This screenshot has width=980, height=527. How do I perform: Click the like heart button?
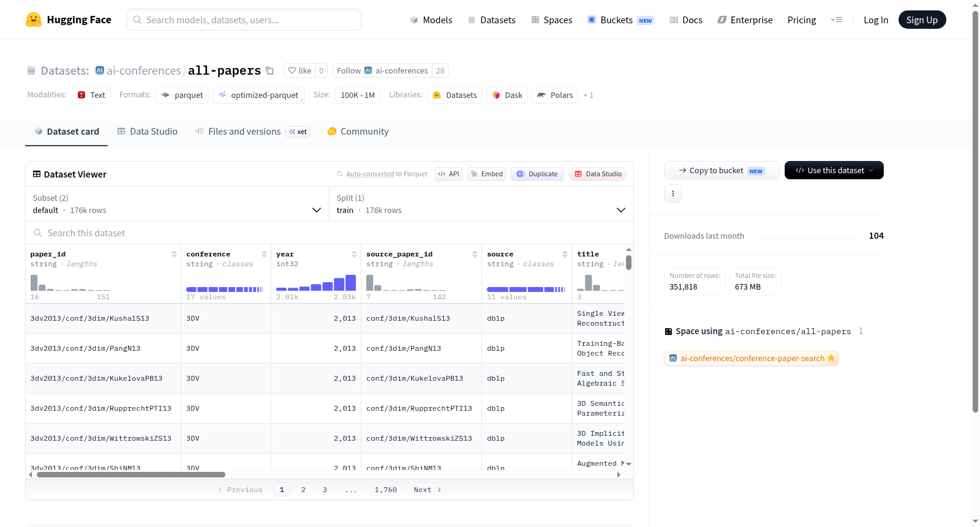pos(300,70)
